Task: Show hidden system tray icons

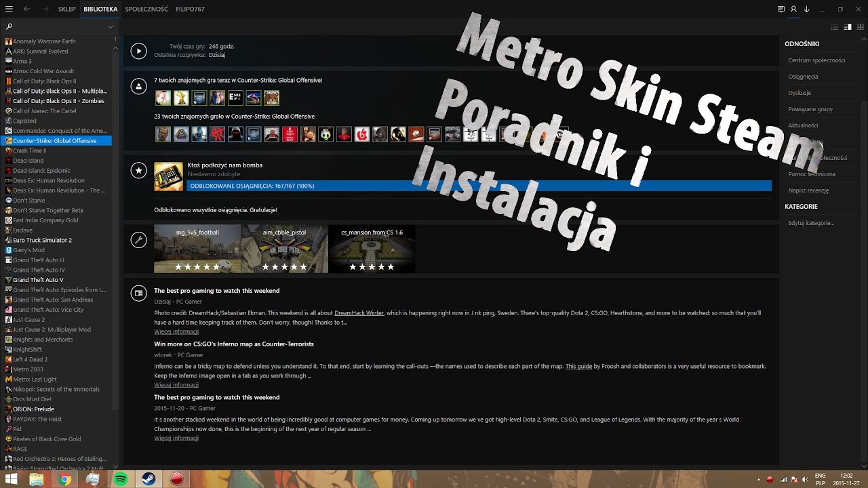Action: coord(759,479)
